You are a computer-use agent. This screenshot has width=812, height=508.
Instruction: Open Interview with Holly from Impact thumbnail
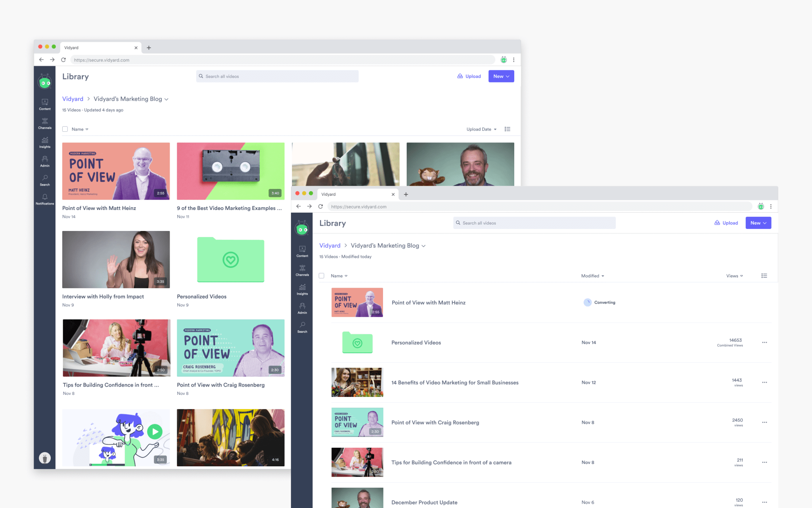click(x=116, y=260)
